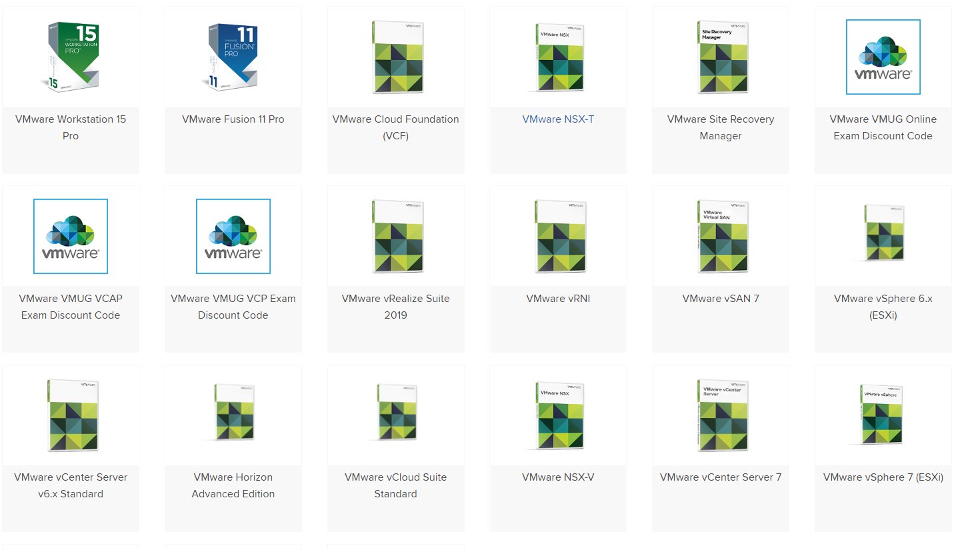Open the VMware NSX-T product link
Image resolution: width=980 pixels, height=550 pixels.
[x=558, y=119]
